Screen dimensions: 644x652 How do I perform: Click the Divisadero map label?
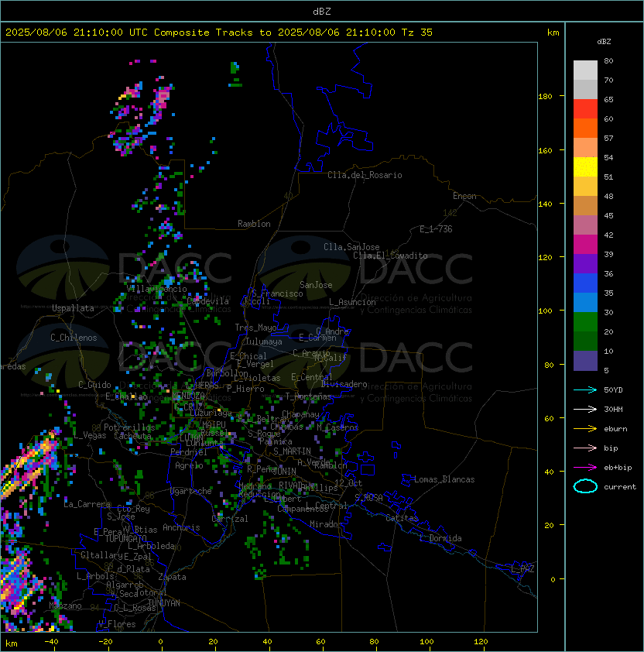(344, 384)
